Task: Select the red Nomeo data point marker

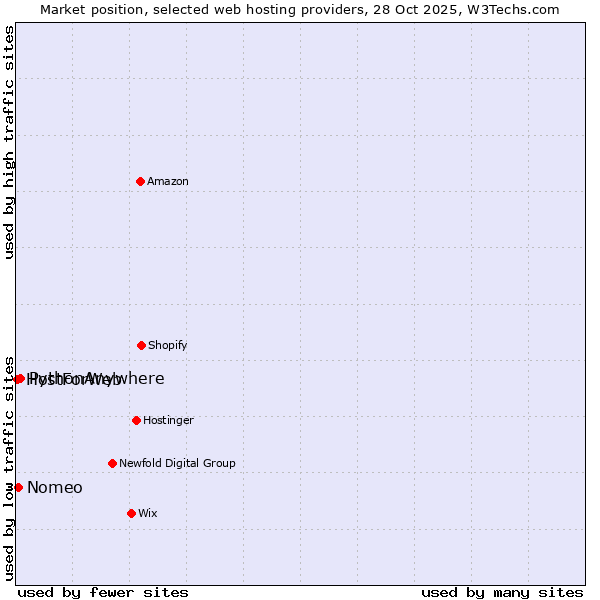Action: pos(18,487)
